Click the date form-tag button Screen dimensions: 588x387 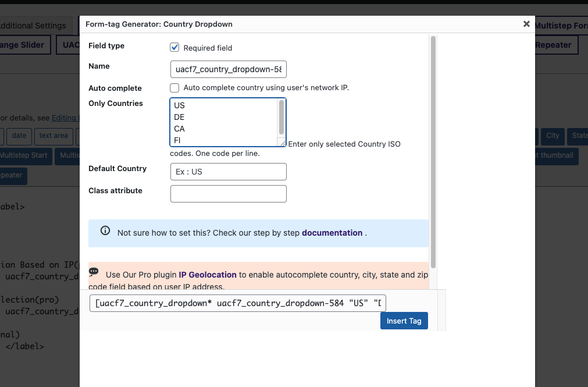pos(19,136)
